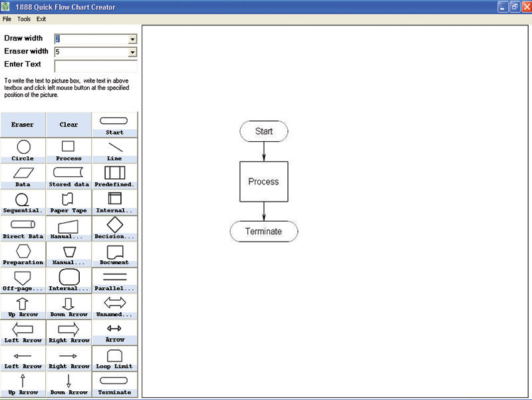This screenshot has height=400, width=532.
Task: Expand the Eraser width dropdown
Action: pyautogui.click(x=132, y=52)
